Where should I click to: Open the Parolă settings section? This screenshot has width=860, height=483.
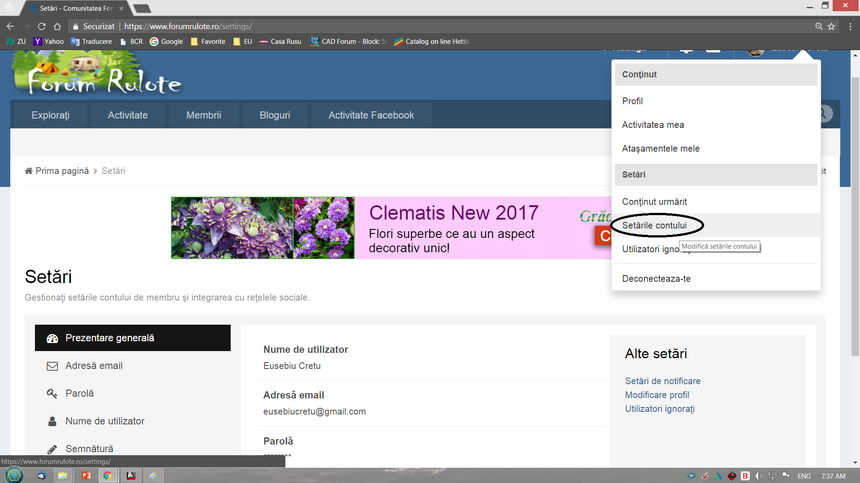click(82, 393)
